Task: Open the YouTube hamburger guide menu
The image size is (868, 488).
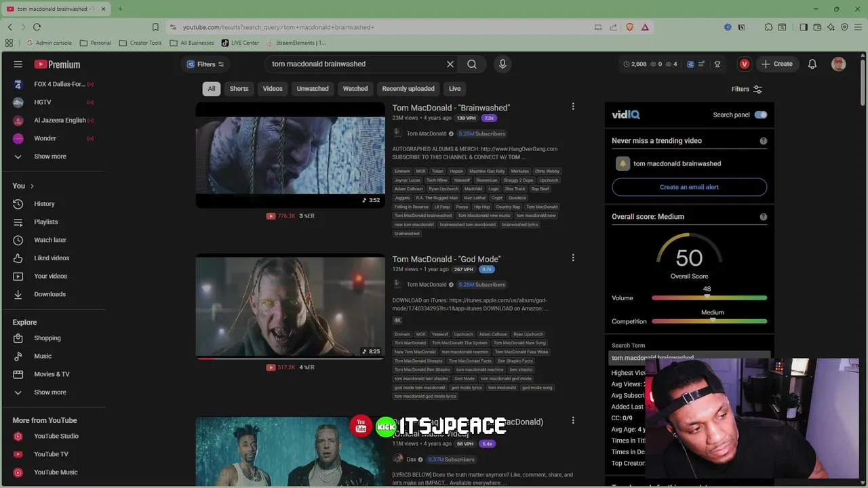Action: [18, 64]
